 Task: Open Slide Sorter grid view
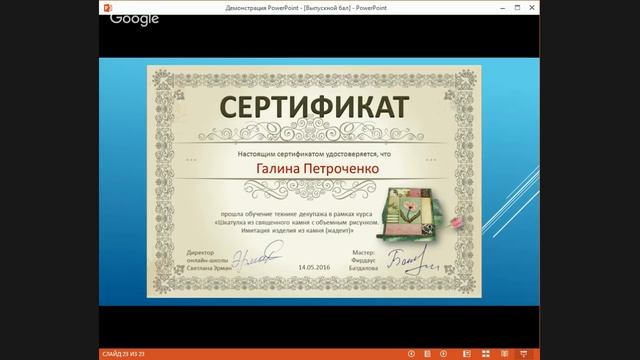[486, 354]
